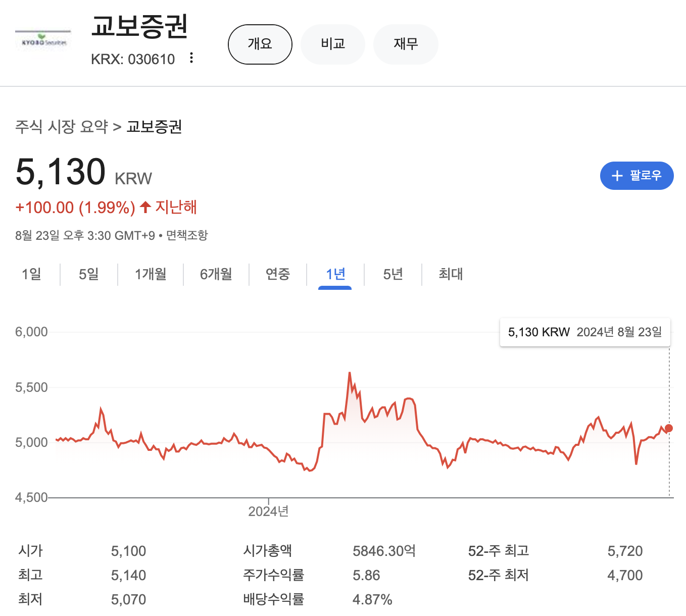Click the 5,130 KRW chart tooltip

point(585,332)
